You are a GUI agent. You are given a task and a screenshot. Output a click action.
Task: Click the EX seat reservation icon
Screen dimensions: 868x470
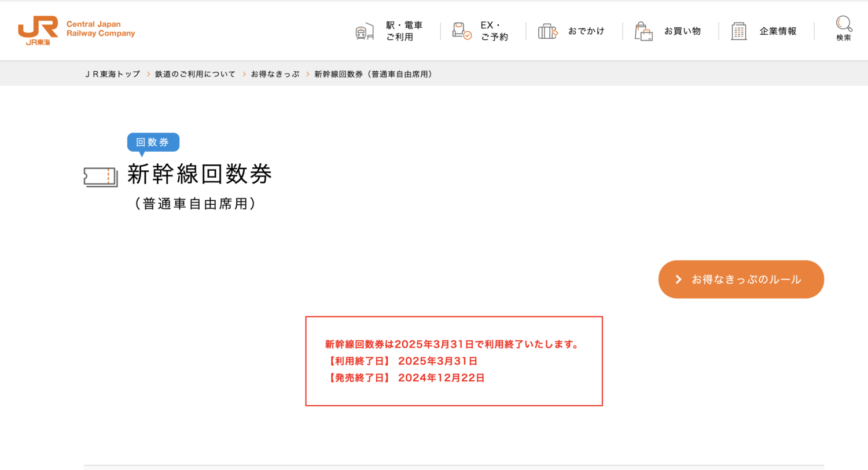(x=462, y=31)
